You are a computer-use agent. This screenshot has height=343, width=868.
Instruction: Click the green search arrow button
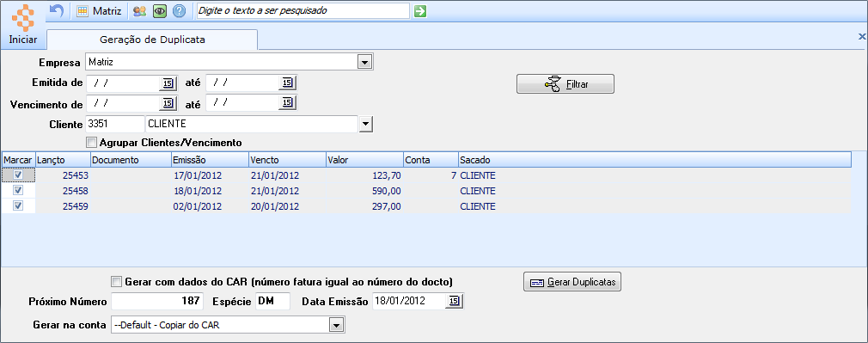click(420, 11)
